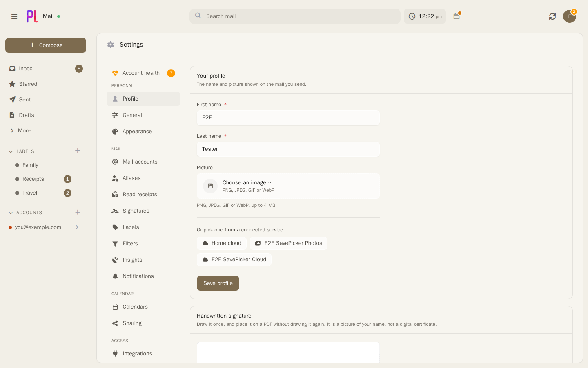Image resolution: width=588 pixels, height=368 pixels.
Task: Open Labels settings
Action: (x=143, y=227)
